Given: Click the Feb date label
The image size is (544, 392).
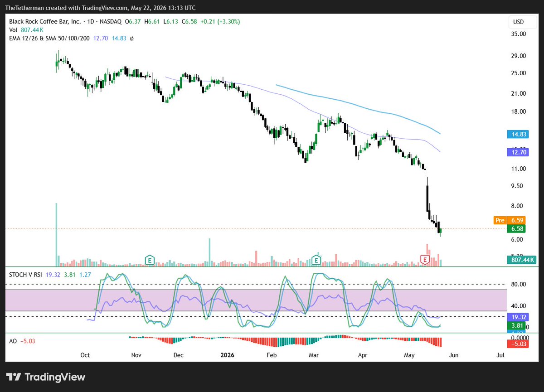Looking at the screenshot, I should [272, 355].
